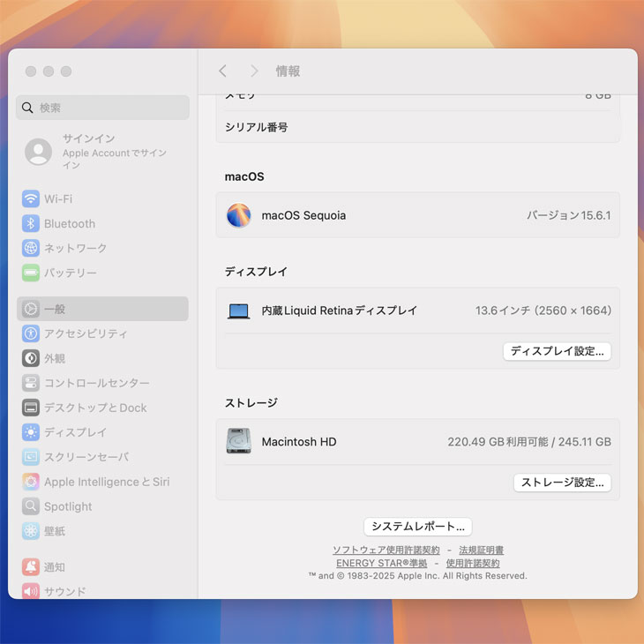Viewport: 644px width, 644px height.
Task: Open Spotlight magnifier icon in sidebar
Action: coord(31,506)
